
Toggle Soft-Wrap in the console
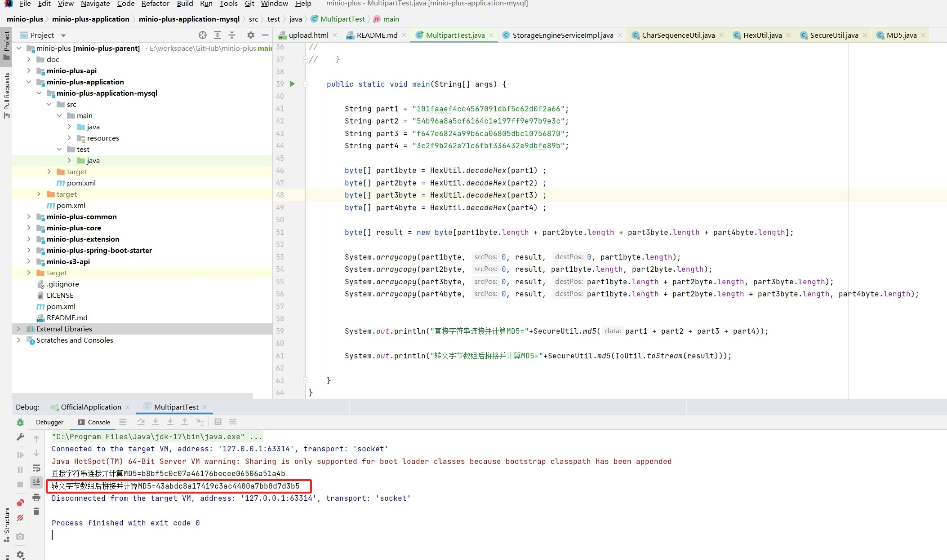click(36, 468)
